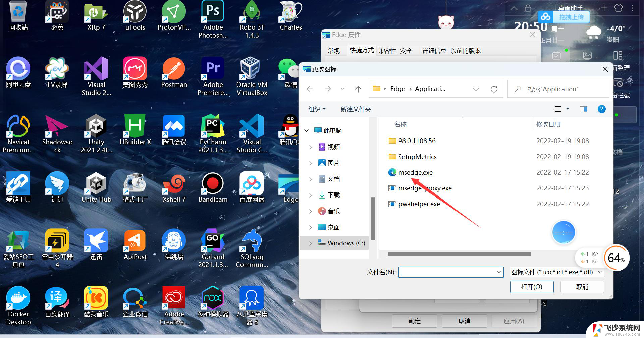This screenshot has width=644, height=338.
Task: Sort by 修改日期 column header
Action: tap(548, 124)
